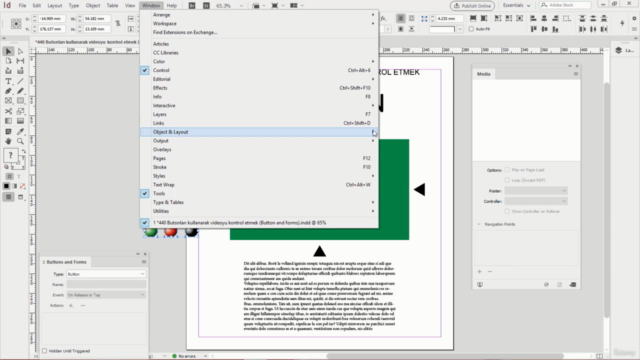Enable Auto-Fit checkbox

click(x=471, y=29)
